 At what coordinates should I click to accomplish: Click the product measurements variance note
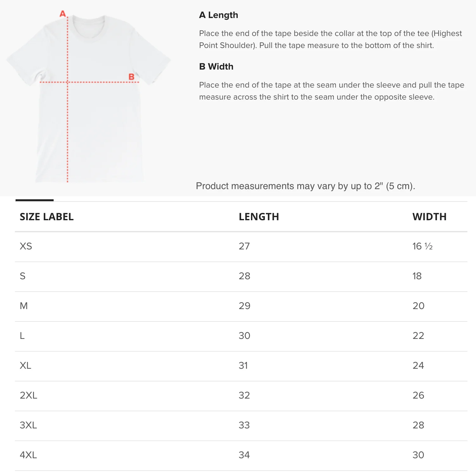coord(305,186)
